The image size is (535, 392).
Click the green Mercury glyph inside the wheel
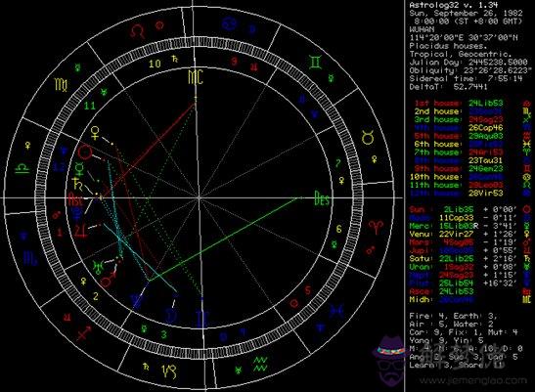79,168
